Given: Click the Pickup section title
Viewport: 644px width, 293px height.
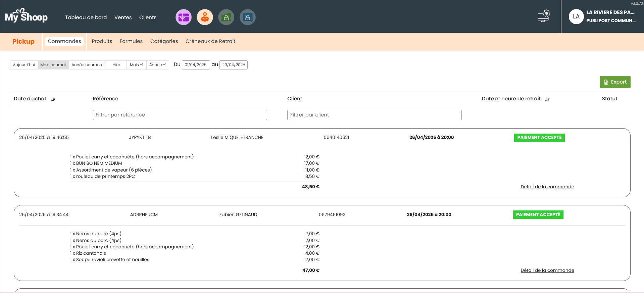Looking at the screenshot, I should pyautogui.click(x=23, y=41).
